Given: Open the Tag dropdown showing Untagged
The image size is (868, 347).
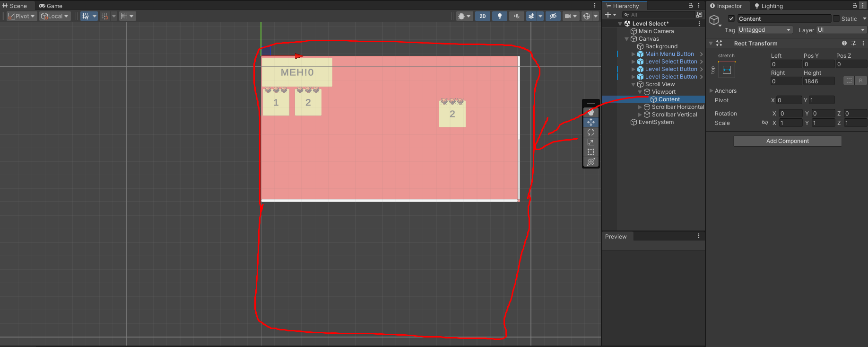Looking at the screenshot, I should coord(765,30).
